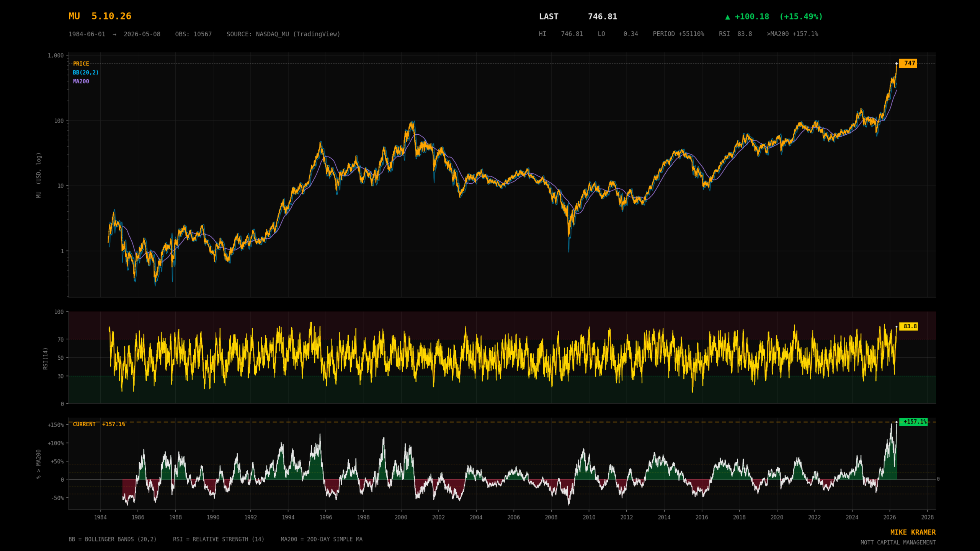Click the 2024 year label
The width and height of the screenshot is (980, 551).
pyautogui.click(x=852, y=517)
